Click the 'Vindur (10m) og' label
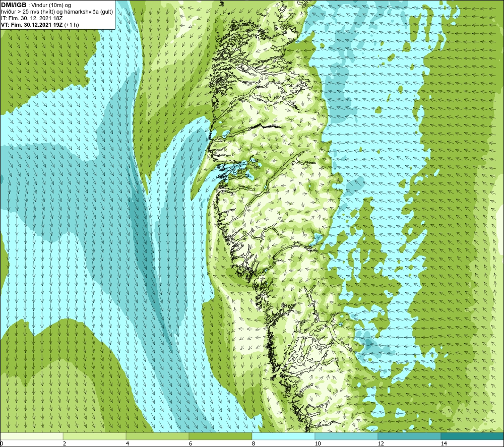The height and width of the screenshot is (447, 504). [x=51, y=6]
